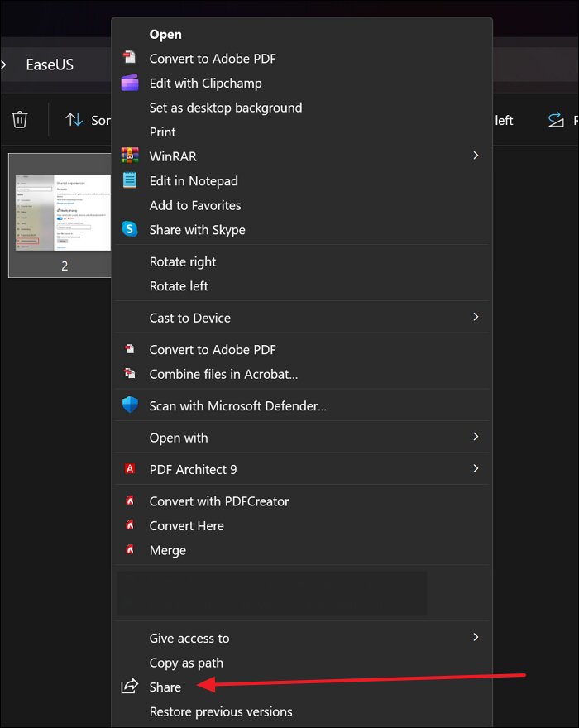
Task: Click the Share arrow icon near bottom
Action: click(x=130, y=687)
